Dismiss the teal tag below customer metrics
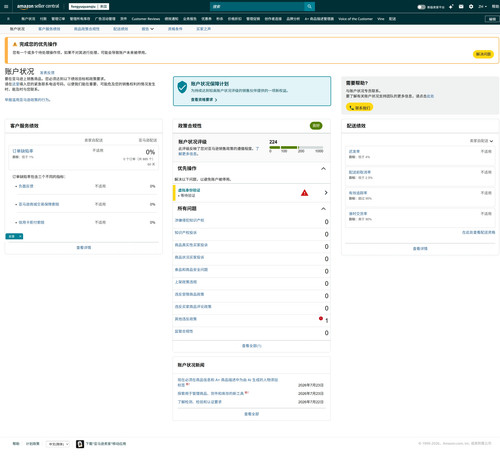 (x=20, y=236)
